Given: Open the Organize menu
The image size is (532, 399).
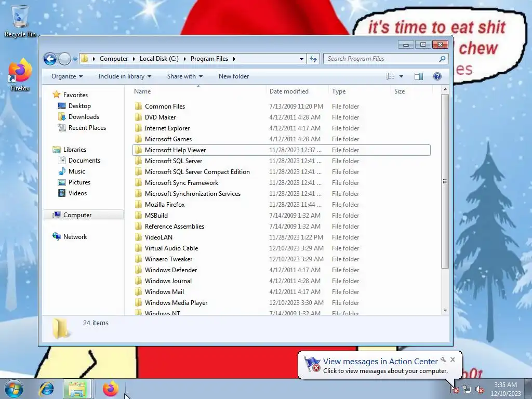Looking at the screenshot, I should tap(67, 76).
